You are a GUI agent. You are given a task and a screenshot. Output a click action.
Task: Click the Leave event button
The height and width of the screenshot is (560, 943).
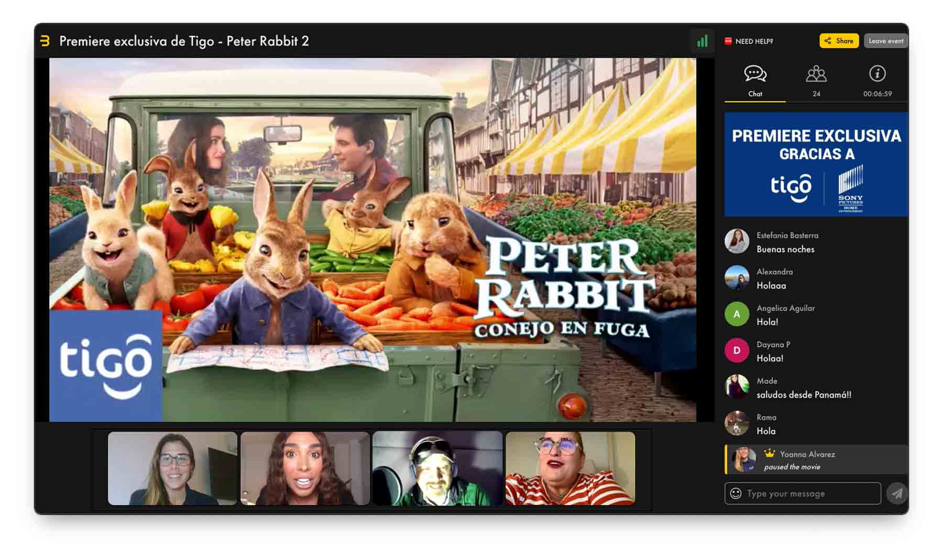pos(886,41)
